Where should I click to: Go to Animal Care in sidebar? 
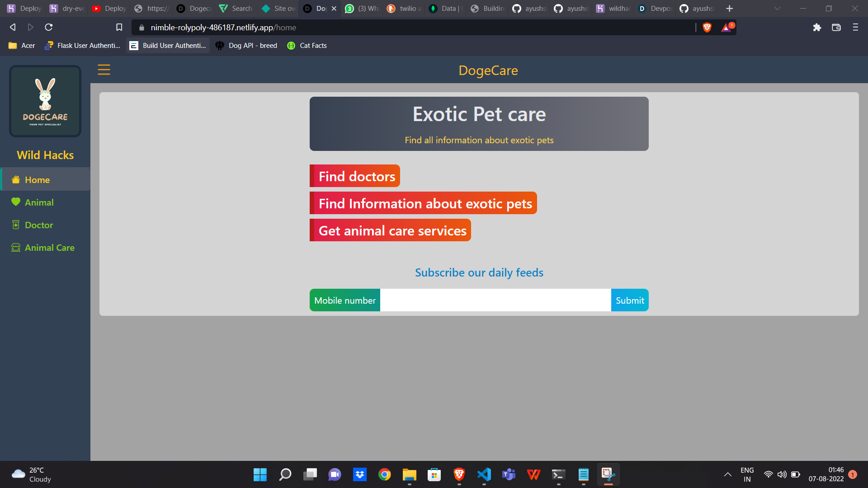coord(49,248)
